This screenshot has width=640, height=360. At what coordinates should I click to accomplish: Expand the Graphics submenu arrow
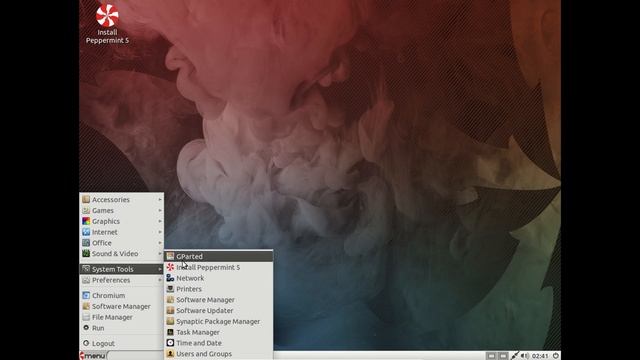click(x=160, y=221)
